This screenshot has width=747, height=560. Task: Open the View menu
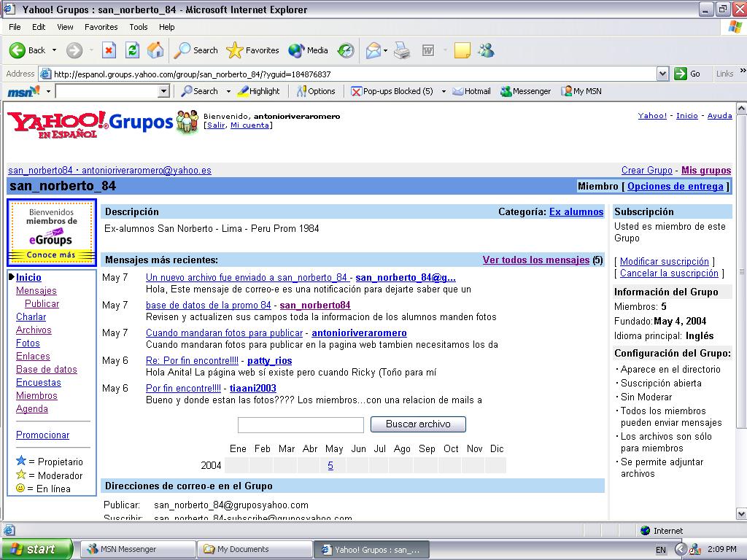[65, 27]
